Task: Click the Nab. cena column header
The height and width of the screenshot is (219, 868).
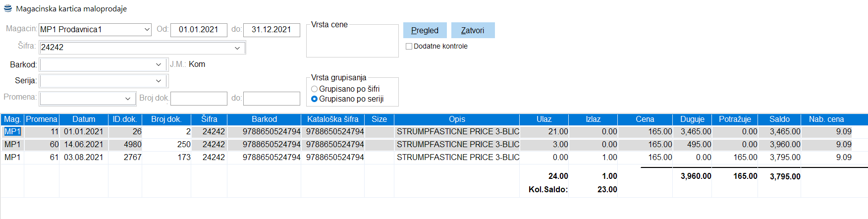Action: (826, 119)
